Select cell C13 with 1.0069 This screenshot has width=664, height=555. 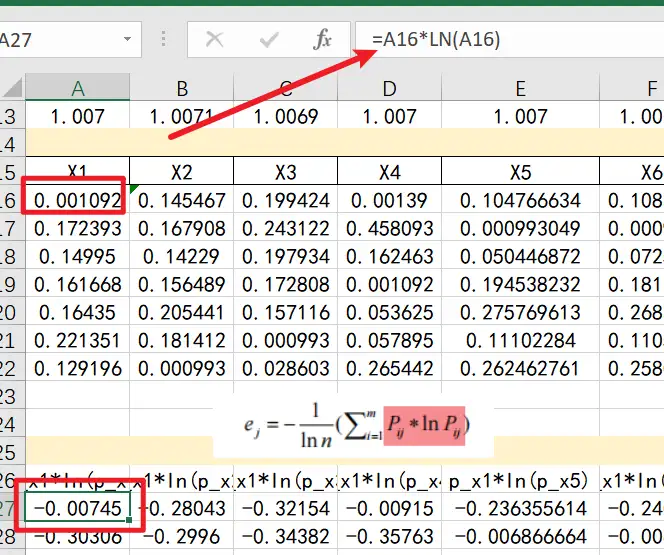[286, 116]
